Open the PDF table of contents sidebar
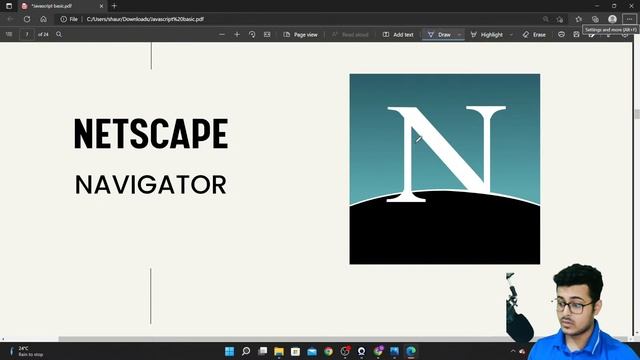The image size is (640, 360). click(9, 35)
